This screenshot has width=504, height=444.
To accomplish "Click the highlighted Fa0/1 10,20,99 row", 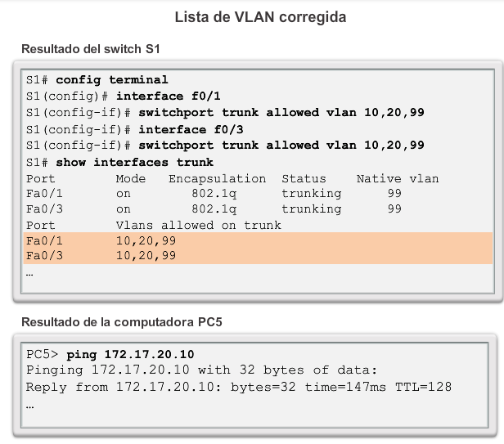I will click(x=258, y=240).
